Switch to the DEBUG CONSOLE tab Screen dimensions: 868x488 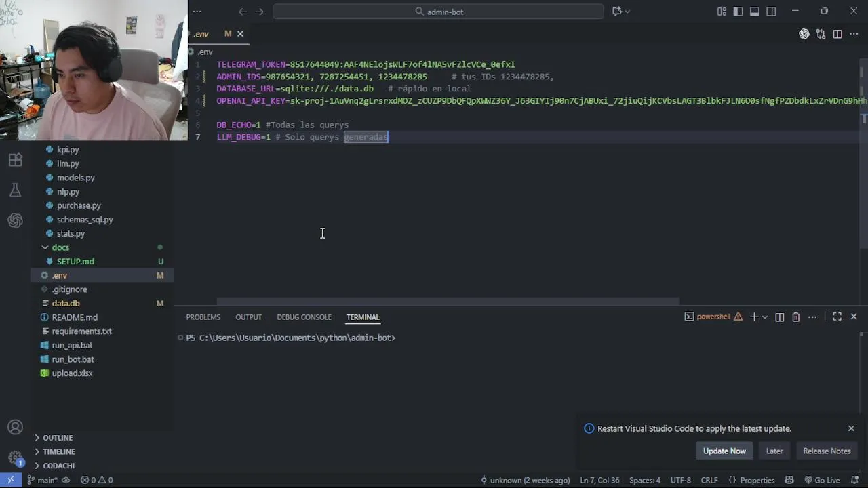tap(304, 317)
